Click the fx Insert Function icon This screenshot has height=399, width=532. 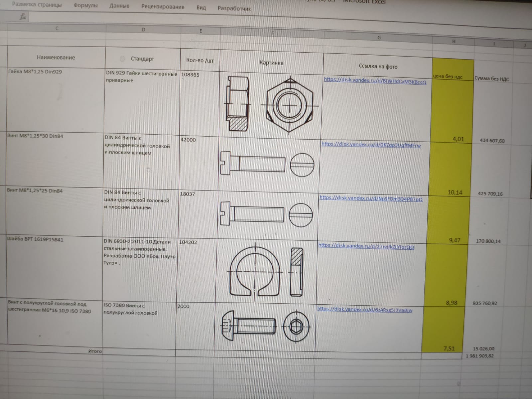[23, 17]
